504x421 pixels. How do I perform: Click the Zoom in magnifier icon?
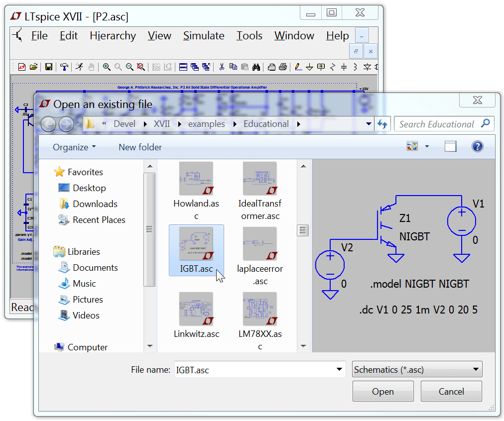[x=107, y=67]
